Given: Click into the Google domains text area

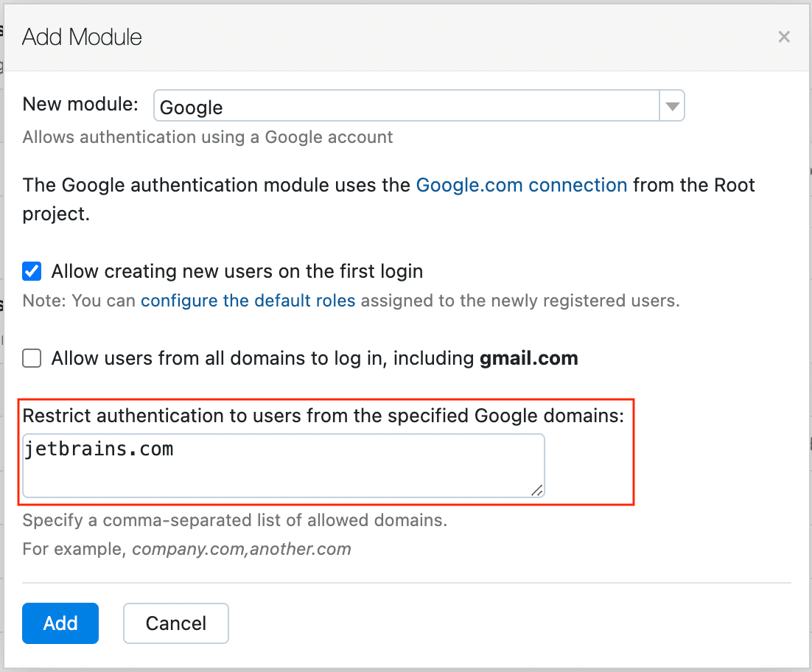Looking at the screenshot, I should coord(283,466).
